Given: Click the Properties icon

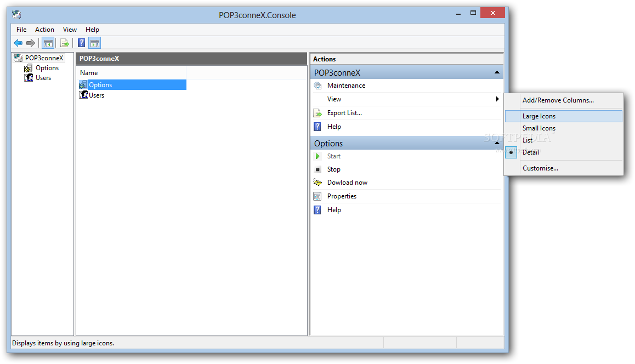Looking at the screenshot, I should [318, 196].
